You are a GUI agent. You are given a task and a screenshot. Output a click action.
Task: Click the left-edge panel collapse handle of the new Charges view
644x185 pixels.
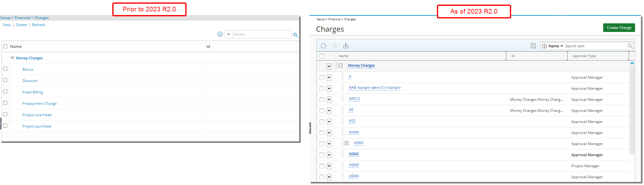[x=310, y=128]
